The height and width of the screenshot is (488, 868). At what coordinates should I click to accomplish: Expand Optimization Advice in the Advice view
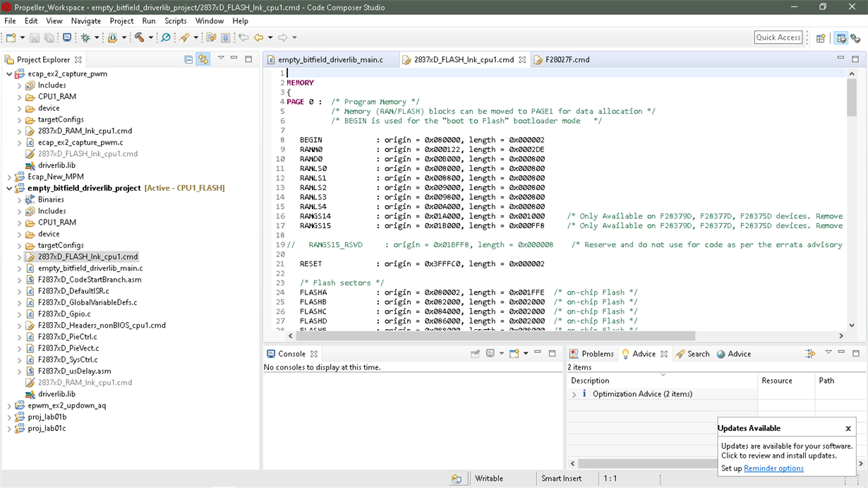coord(573,393)
